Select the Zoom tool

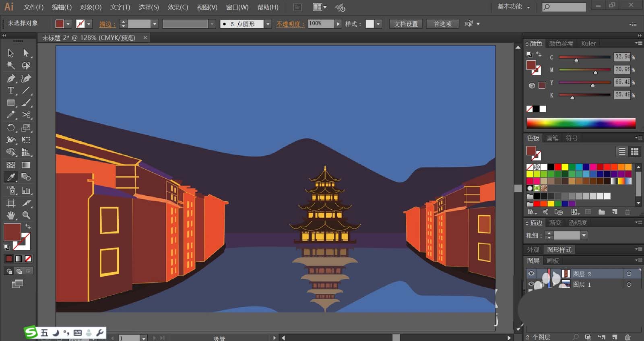click(26, 215)
